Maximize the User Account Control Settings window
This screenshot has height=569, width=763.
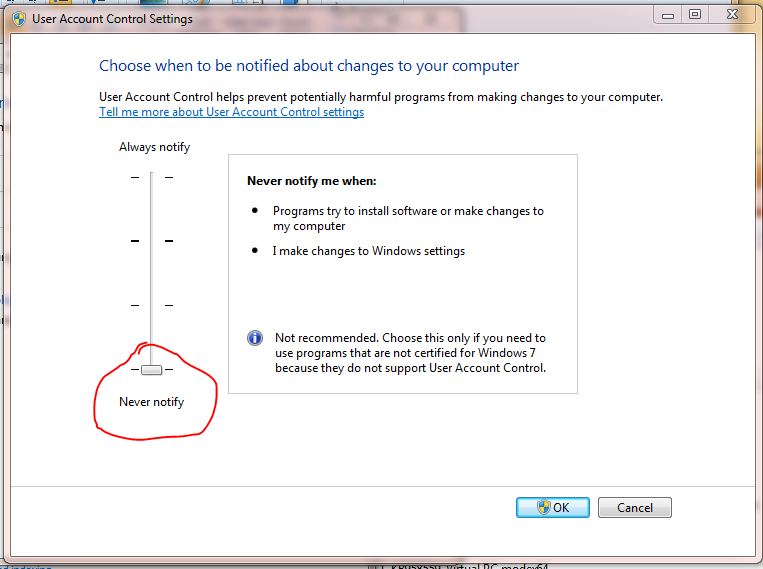click(695, 15)
